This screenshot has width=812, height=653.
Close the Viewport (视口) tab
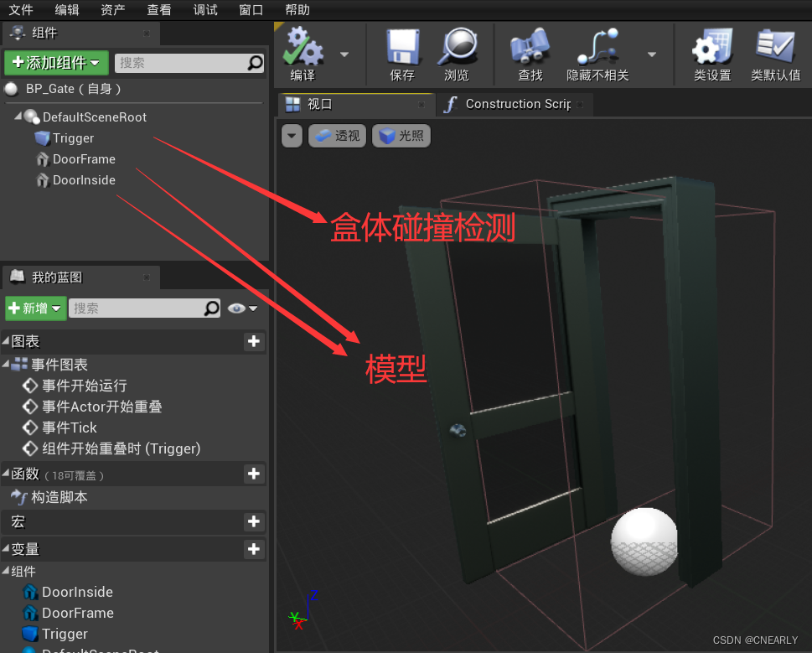[422, 105]
